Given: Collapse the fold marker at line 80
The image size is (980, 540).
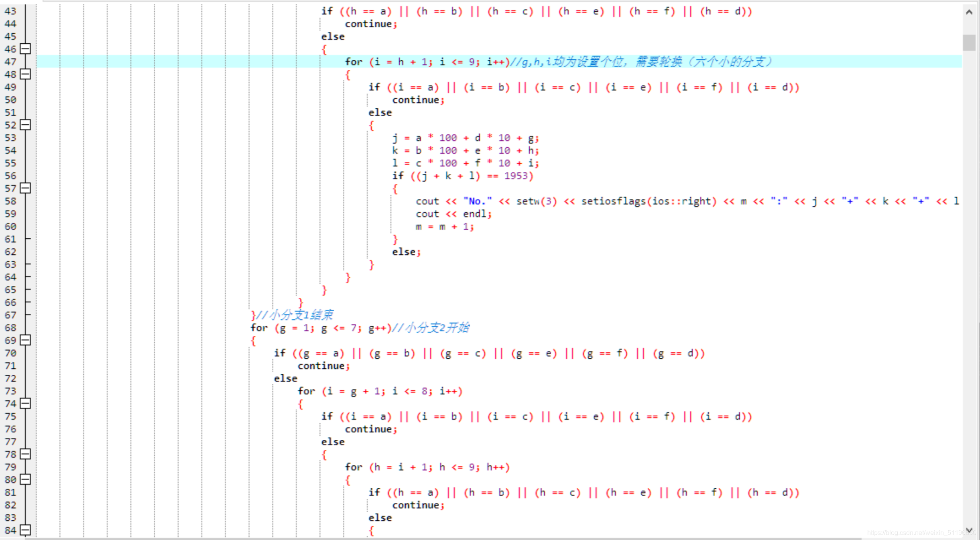Looking at the screenshot, I should coord(25,479).
